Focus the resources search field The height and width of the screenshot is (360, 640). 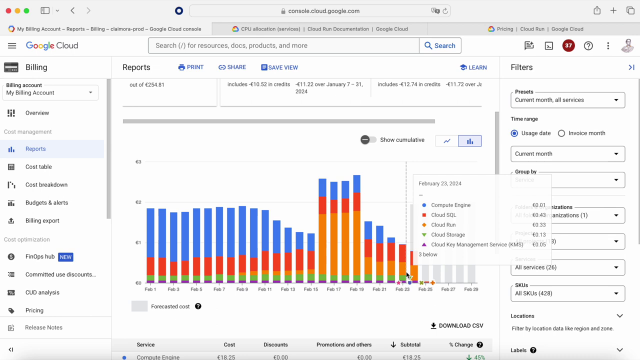[284, 46]
